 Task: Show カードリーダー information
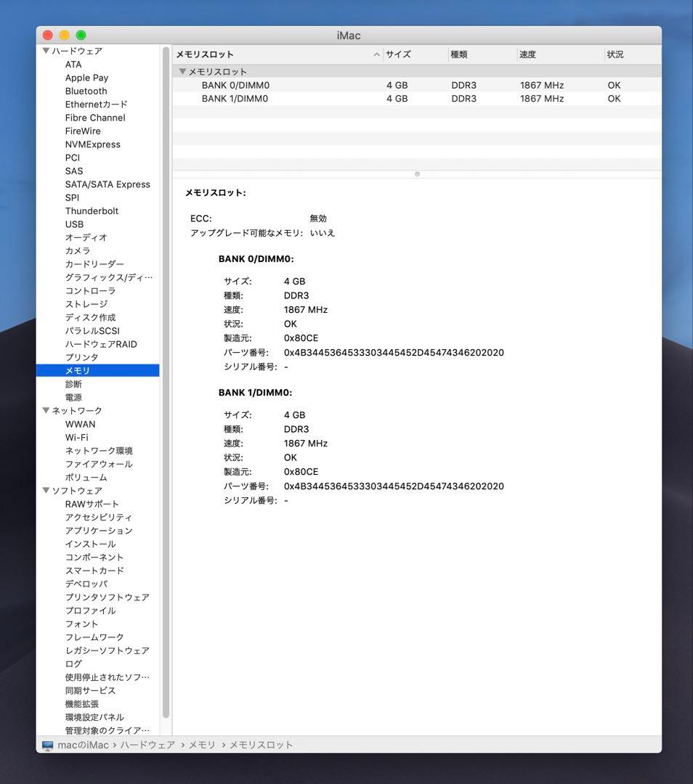point(94,264)
